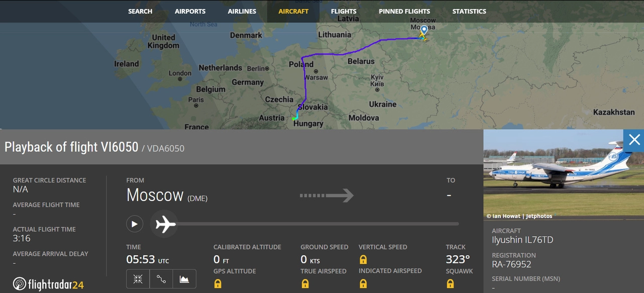Image resolution: width=644 pixels, height=293 pixels.
Task: Open Pinned Flights
Action: tap(404, 11)
